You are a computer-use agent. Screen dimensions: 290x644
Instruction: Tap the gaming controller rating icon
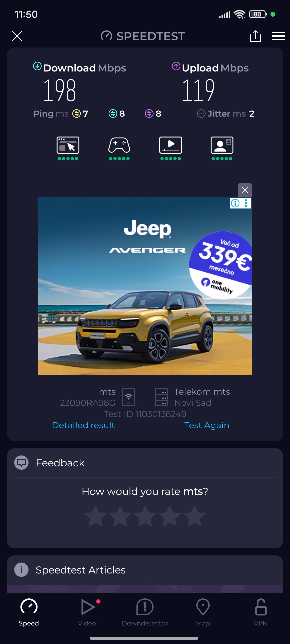pos(119,145)
